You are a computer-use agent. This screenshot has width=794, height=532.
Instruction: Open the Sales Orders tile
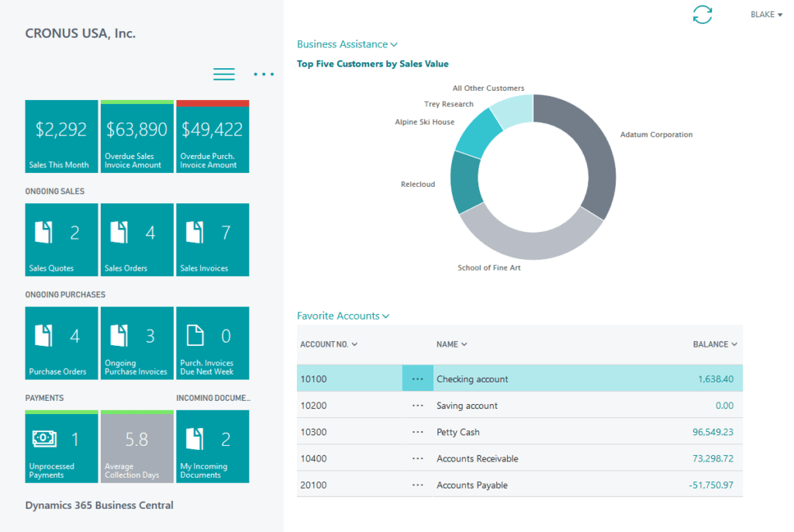[137, 240]
